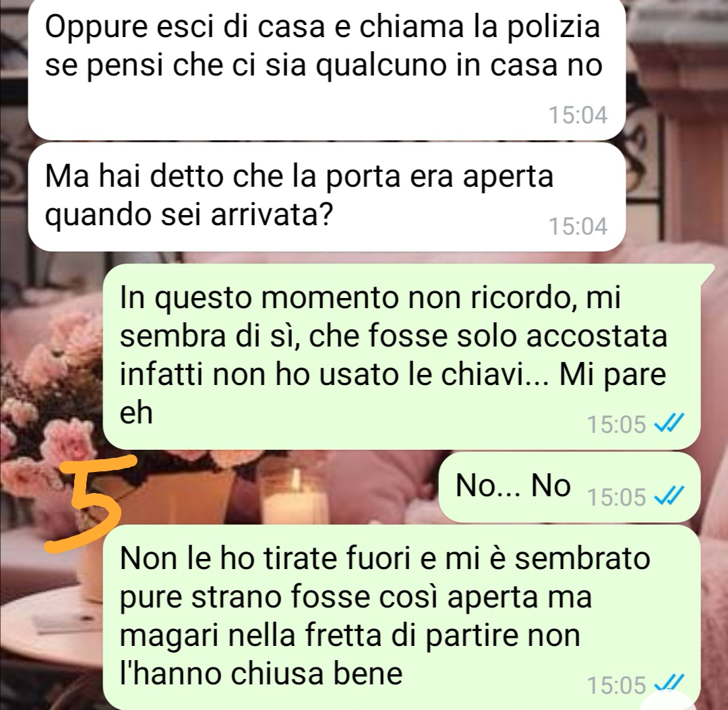Tap the "No... No" message bubble
The image size is (728, 710).
[x=570, y=487]
